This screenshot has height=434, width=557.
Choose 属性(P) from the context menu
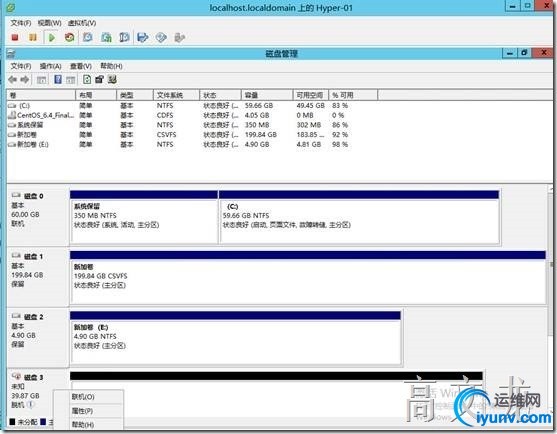(88, 411)
